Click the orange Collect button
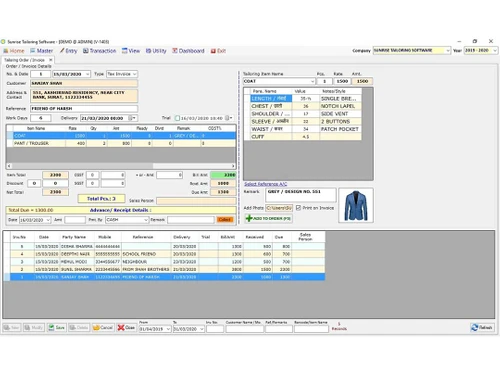Image resolution: width=500 pixels, height=375 pixels. point(225,219)
